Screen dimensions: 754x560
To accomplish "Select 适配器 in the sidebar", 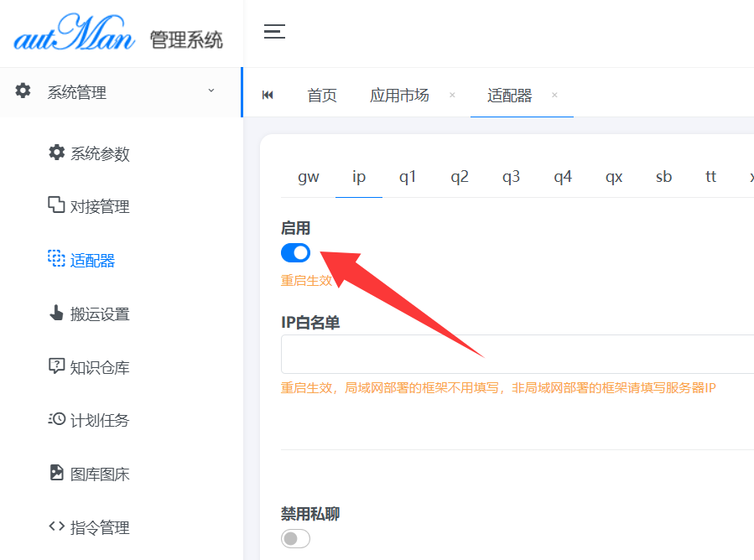I will [x=92, y=261].
